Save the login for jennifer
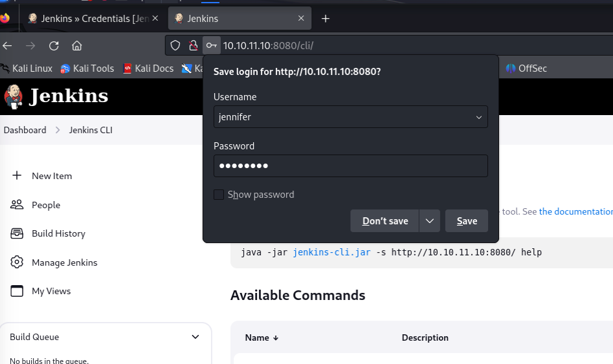 467,221
